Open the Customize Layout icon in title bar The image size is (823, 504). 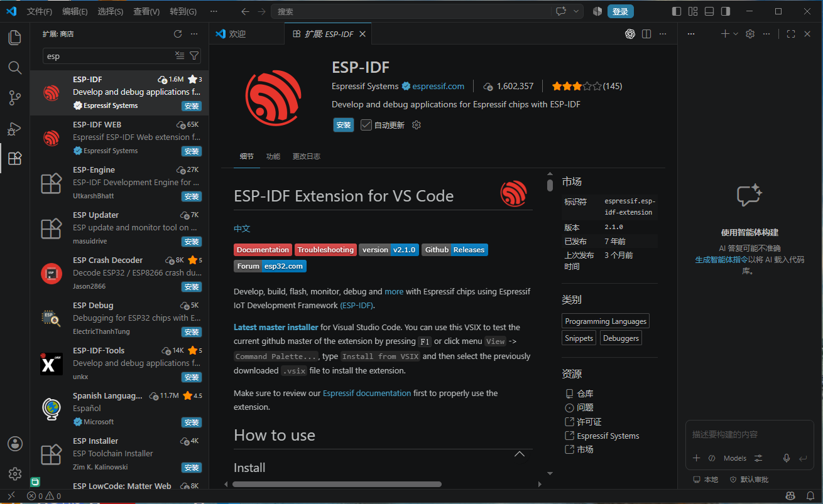[x=693, y=11]
